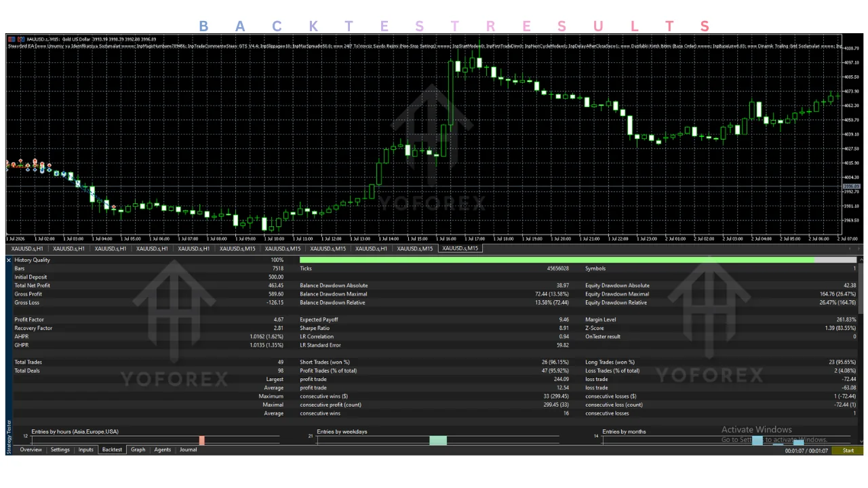Click the red bar in Entries by hours
868x488 pixels.
pos(201,441)
